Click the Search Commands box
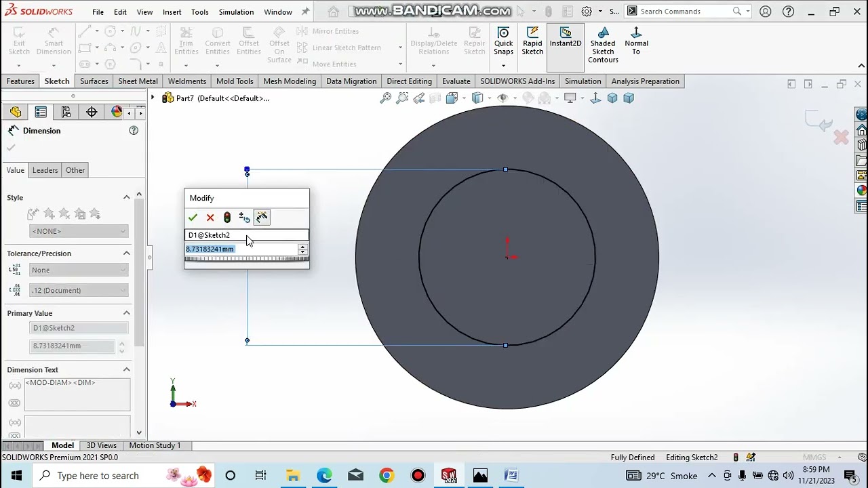Image resolution: width=868 pixels, height=488 pixels. point(688,12)
